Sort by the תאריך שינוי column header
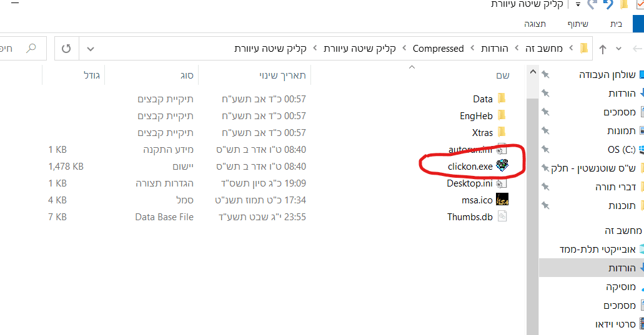The image size is (644, 335). click(282, 75)
